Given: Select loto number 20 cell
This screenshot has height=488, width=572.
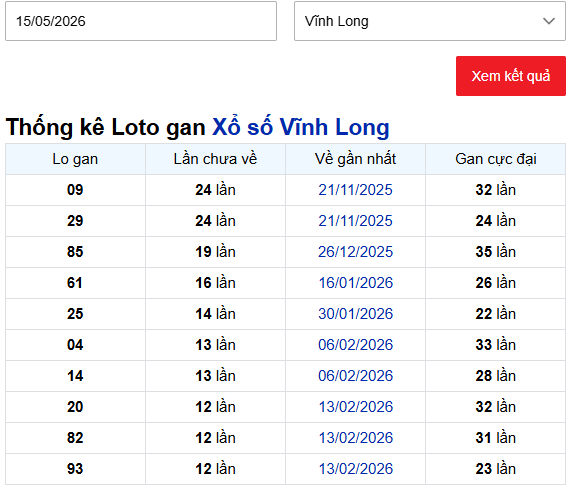Looking at the screenshot, I should pos(75,407).
